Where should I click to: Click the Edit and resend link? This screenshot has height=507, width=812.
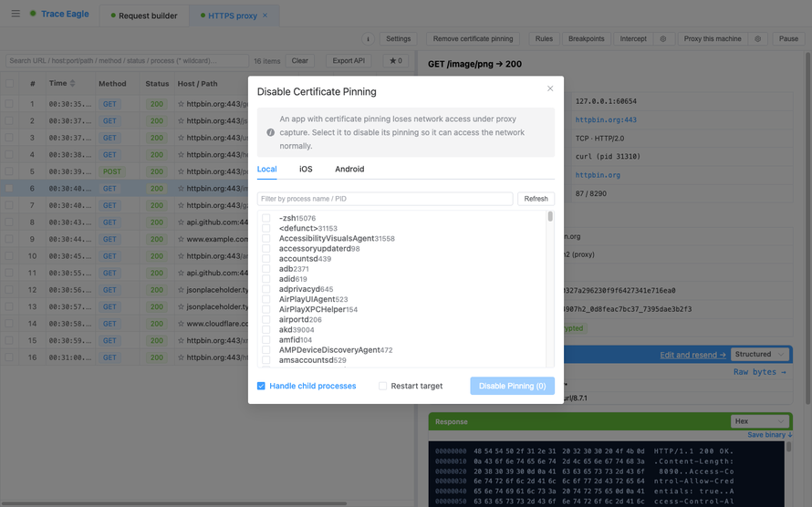click(x=692, y=355)
